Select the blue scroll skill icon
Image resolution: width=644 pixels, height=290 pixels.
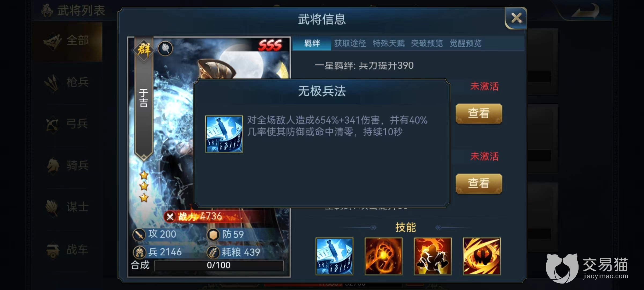334,256
